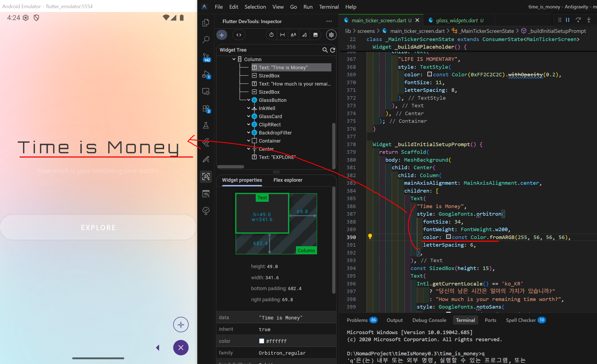
Task: Open Run and Debug view
Action: click(206, 74)
